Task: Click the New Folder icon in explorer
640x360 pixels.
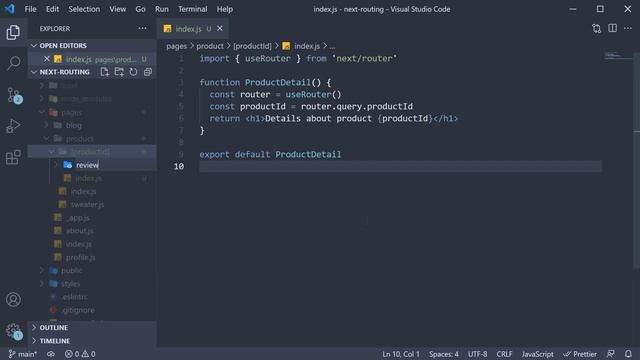Action: pos(119,72)
